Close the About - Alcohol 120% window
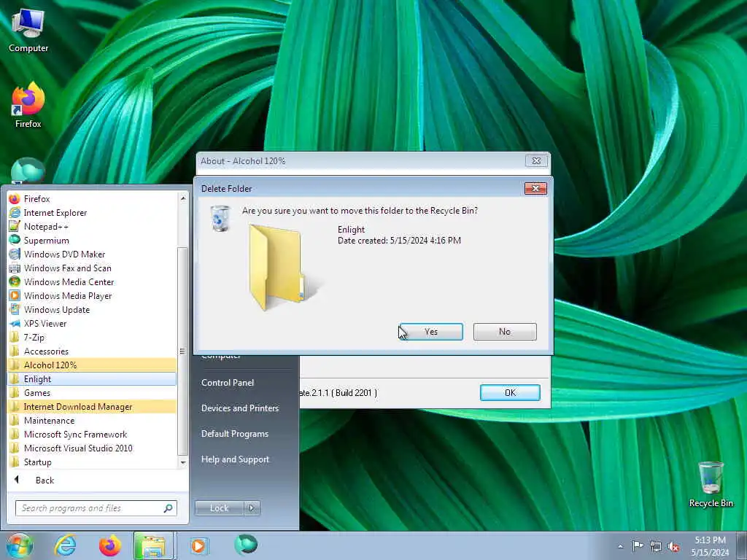747x560 pixels. click(x=536, y=161)
